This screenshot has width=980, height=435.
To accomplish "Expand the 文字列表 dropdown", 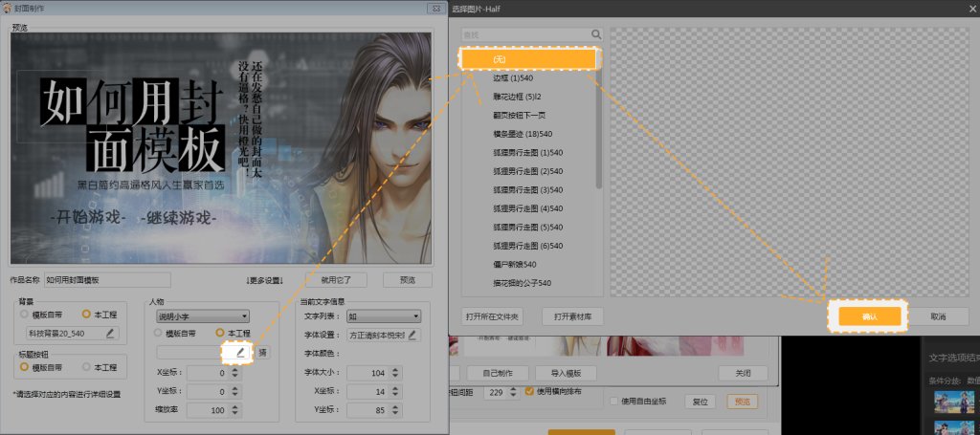I will (x=383, y=315).
